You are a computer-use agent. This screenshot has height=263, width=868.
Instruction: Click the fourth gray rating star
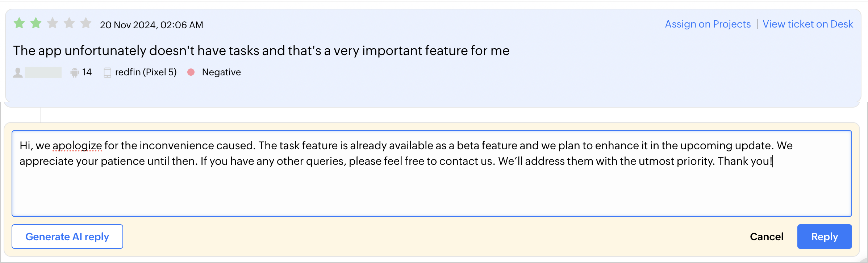[69, 24]
